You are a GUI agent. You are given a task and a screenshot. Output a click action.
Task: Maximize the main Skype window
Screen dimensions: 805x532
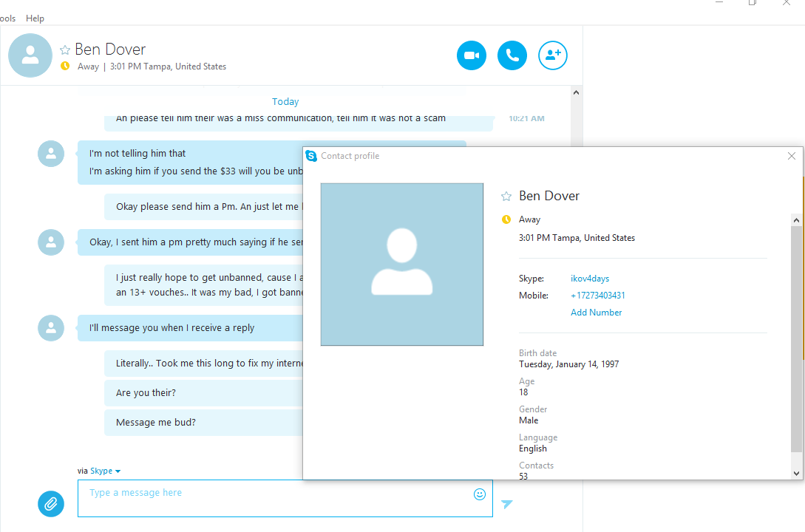point(753,2)
